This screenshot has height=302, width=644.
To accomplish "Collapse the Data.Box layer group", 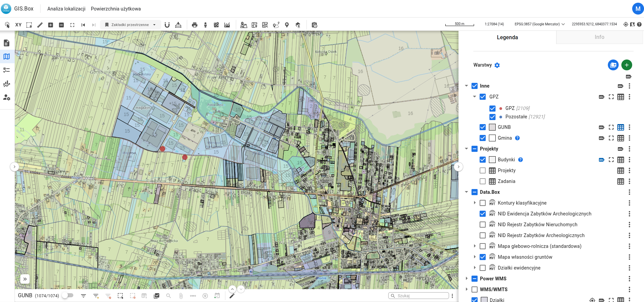I will [467, 192].
